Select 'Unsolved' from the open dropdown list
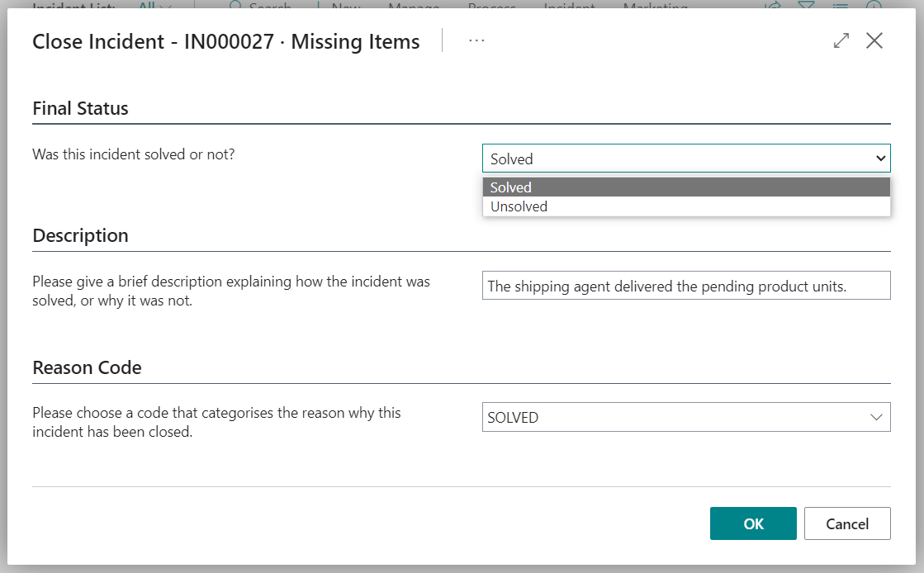Screen dimensions: 924x573 tap(519, 206)
